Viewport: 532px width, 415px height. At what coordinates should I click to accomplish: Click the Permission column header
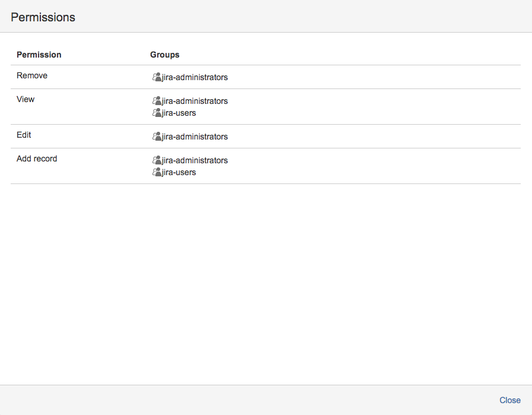pyautogui.click(x=39, y=55)
